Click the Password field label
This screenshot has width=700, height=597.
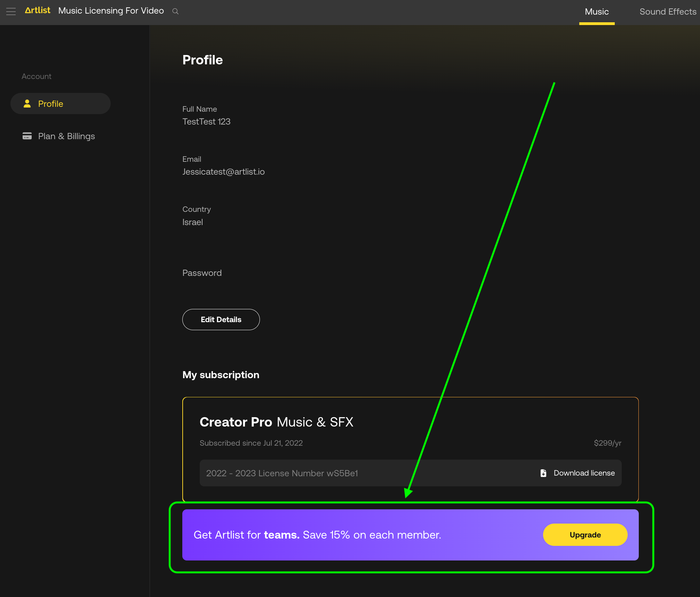[x=202, y=273]
